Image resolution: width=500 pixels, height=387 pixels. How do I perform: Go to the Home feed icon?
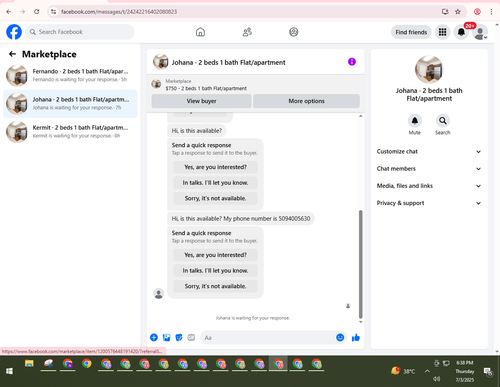[200, 32]
